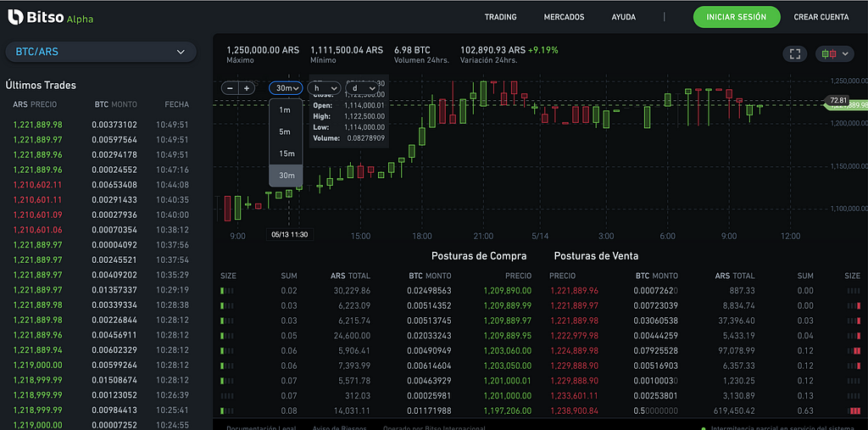
Task: Click the +9.19% variation value
Action: 543,50
